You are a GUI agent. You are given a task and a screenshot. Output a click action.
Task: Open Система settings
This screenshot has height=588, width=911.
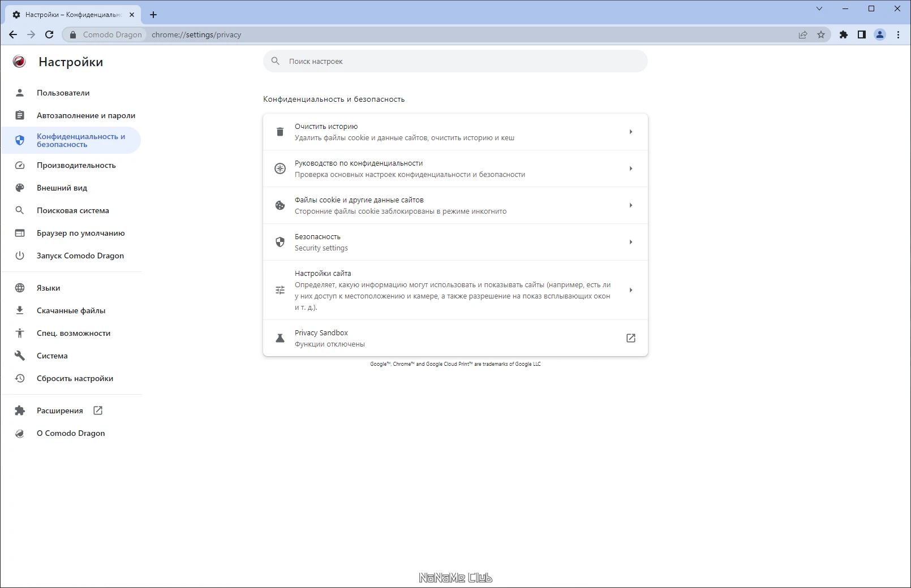tap(71, 356)
